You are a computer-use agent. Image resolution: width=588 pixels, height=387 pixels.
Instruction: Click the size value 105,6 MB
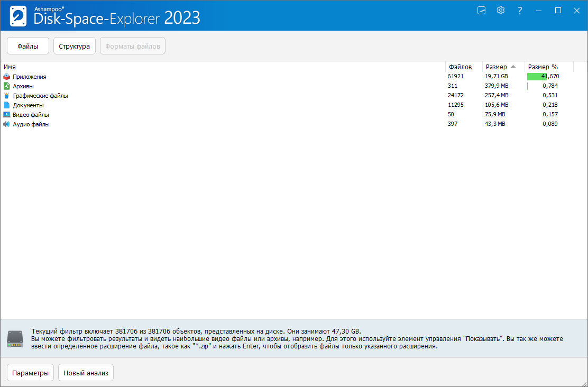pyautogui.click(x=497, y=105)
